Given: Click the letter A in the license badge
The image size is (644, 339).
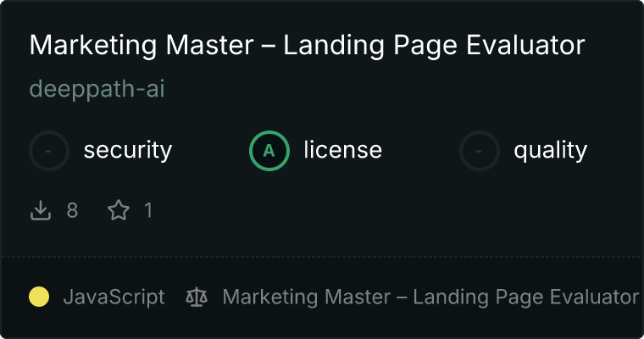Looking at the screenshot, I should click(x=269, y=151).
